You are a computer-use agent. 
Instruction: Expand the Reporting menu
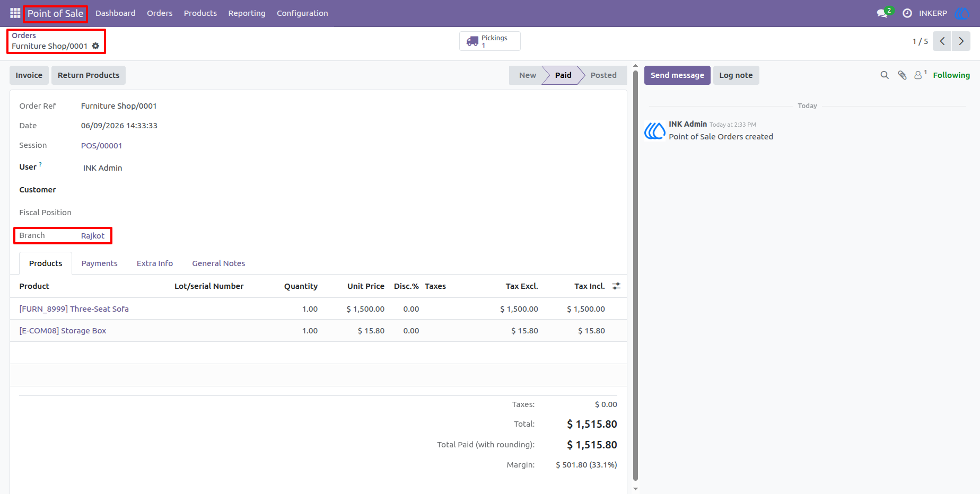(x=247, y=13)
